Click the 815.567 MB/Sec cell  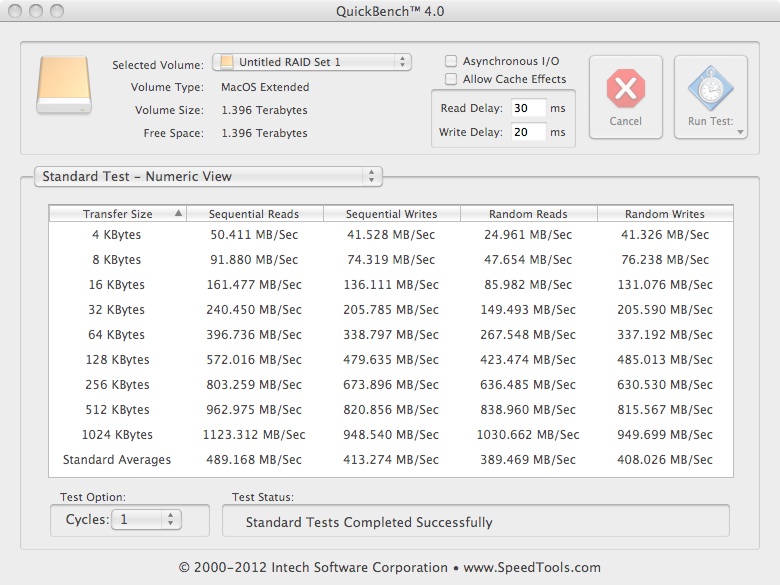[665, 409]
